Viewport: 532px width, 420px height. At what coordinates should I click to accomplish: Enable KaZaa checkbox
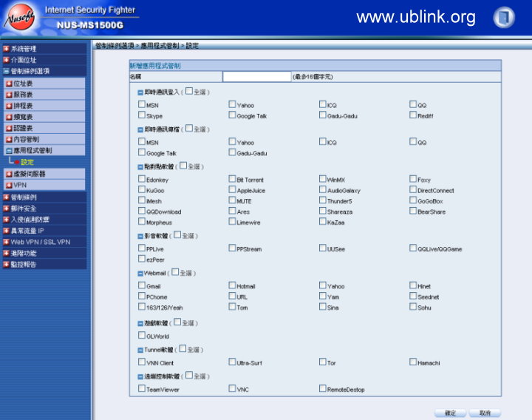coord(323,221)
